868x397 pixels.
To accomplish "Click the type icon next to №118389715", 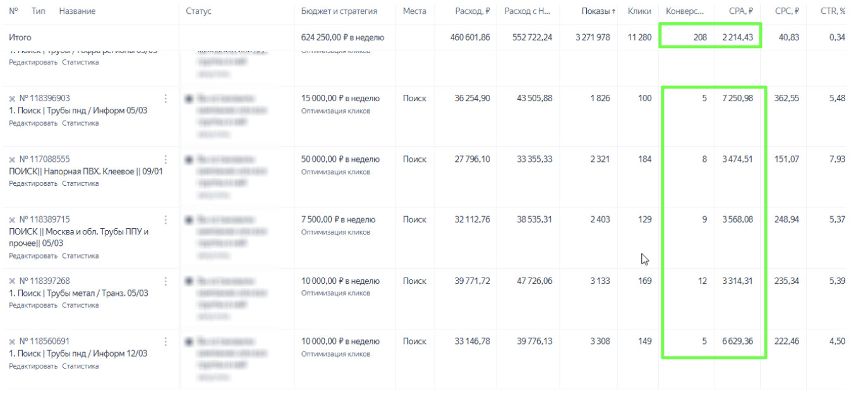I will (x=12, y=220).
